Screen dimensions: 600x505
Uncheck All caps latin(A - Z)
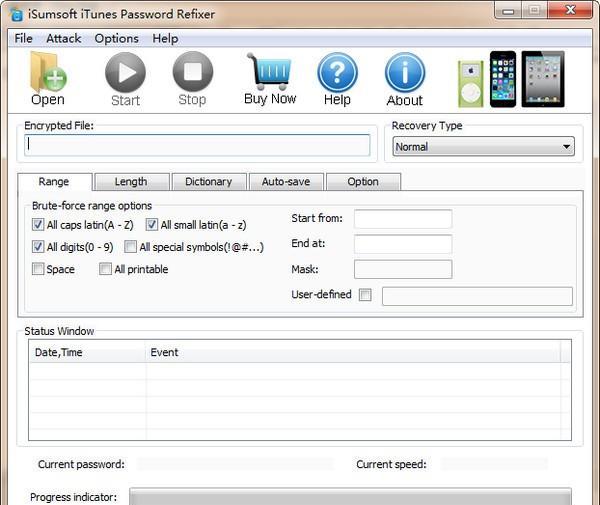(x=38, y=225)
